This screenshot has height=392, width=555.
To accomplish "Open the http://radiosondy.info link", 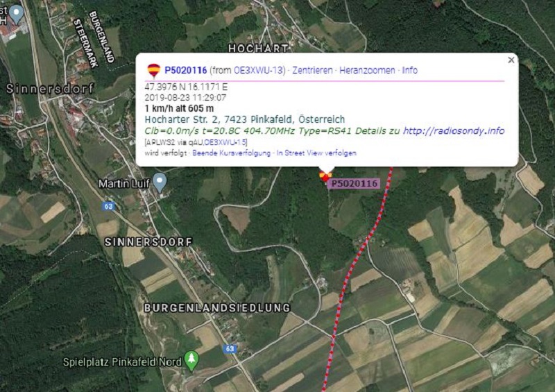I will click(454, 131).
